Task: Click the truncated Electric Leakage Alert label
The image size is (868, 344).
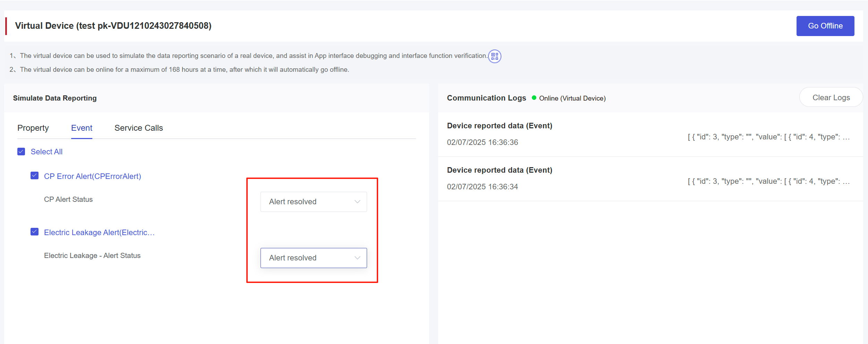Action: coord(99,232)
